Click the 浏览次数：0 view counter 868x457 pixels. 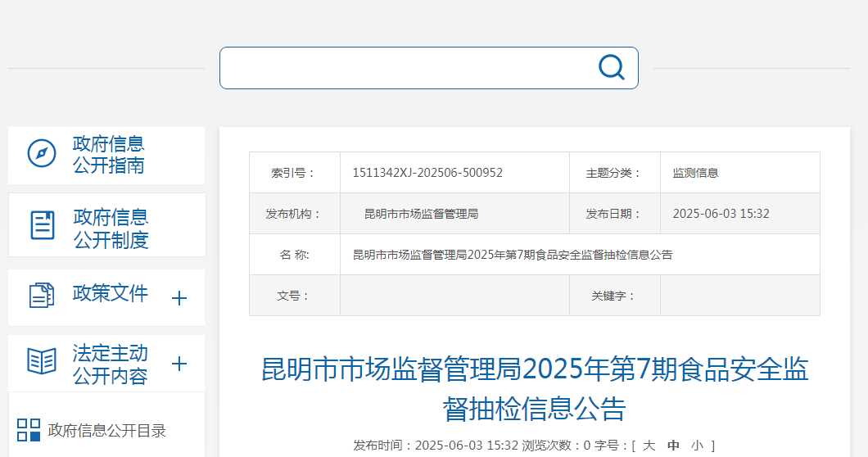point(556,446)
